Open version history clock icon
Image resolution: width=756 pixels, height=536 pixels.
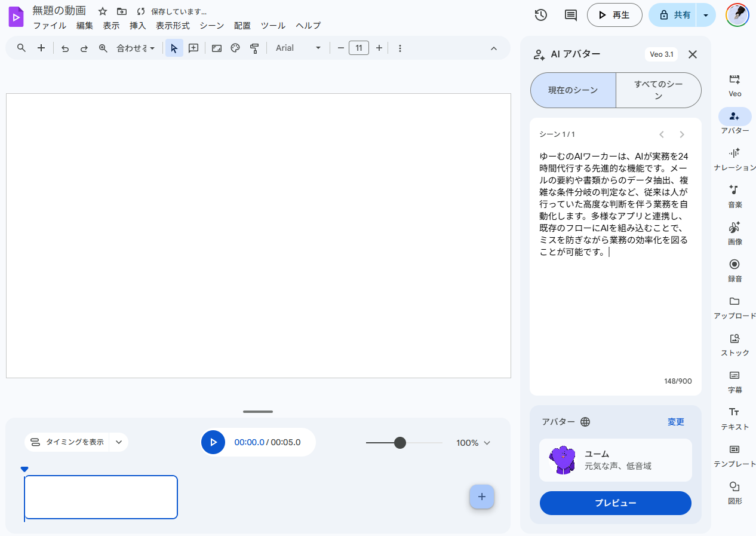pos(541,15)
